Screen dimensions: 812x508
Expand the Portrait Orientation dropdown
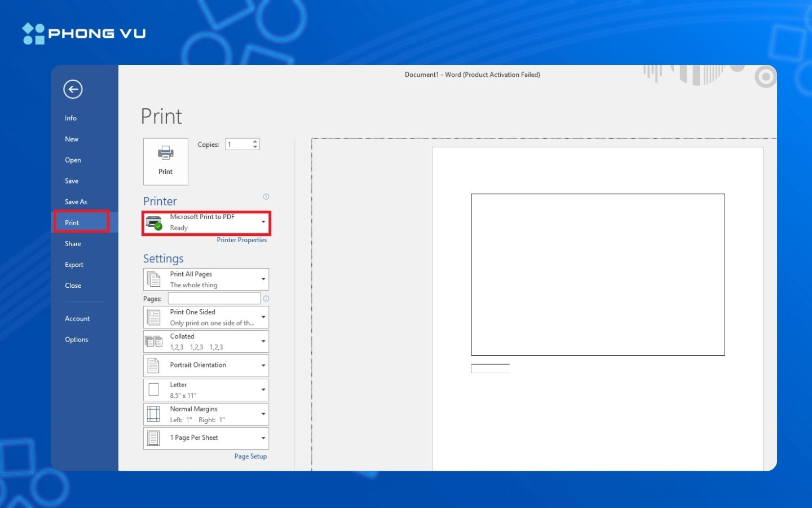point(263,365)
